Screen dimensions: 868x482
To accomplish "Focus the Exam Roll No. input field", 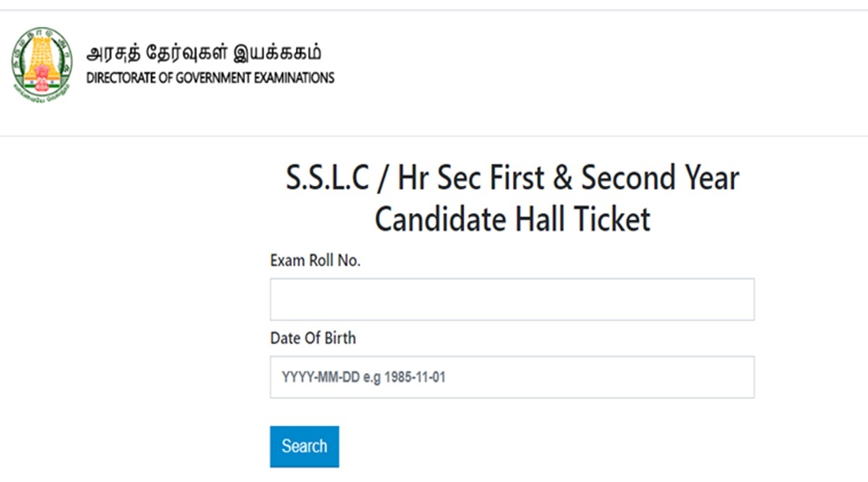I will (512, 299).
